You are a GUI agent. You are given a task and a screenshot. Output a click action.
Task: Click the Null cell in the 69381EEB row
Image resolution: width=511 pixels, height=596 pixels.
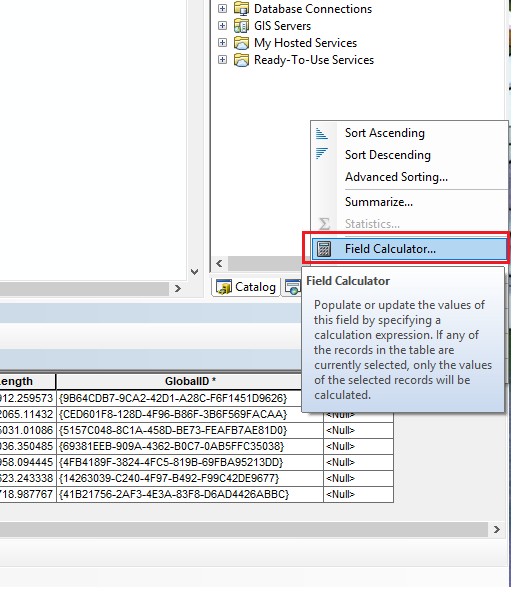[358, 446]
